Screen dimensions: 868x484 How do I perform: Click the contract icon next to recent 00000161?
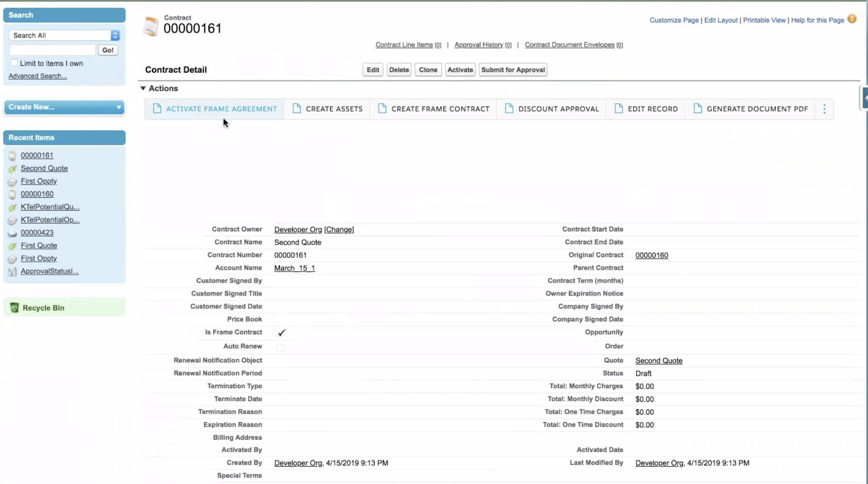[13, 156]
